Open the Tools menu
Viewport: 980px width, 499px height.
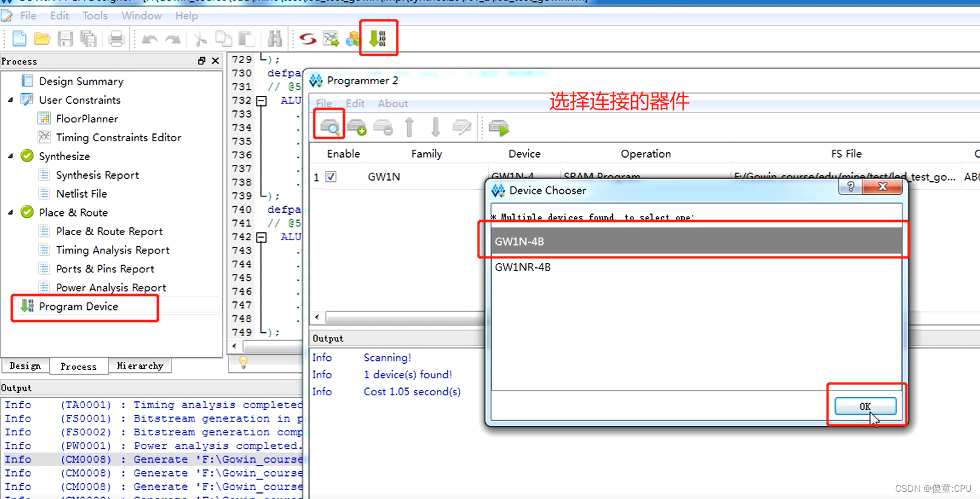point(95,15)
